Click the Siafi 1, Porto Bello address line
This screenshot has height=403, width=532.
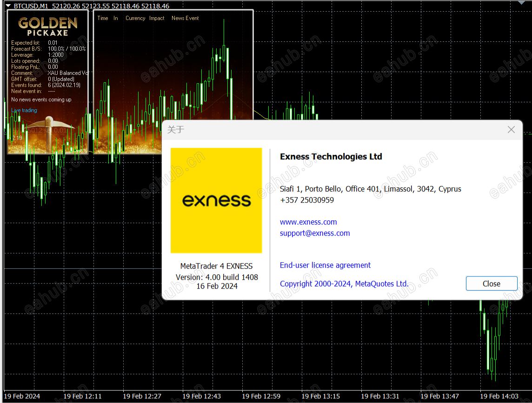[371, 189]
